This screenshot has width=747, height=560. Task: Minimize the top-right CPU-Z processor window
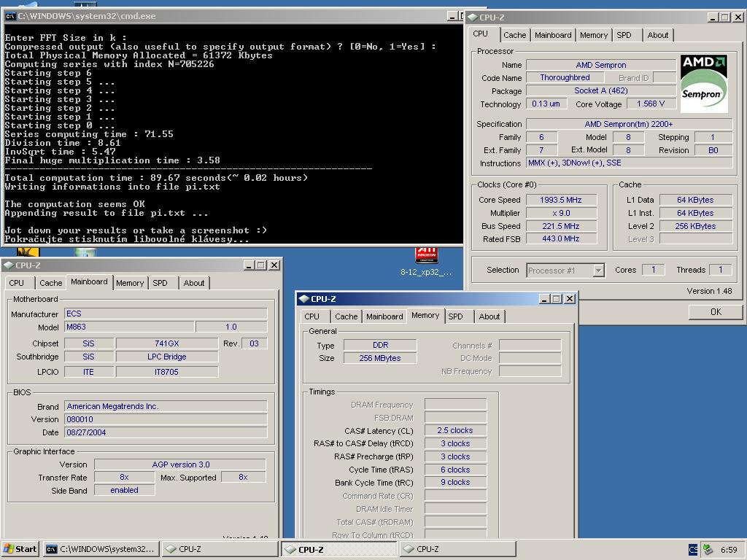click(713, 17)
